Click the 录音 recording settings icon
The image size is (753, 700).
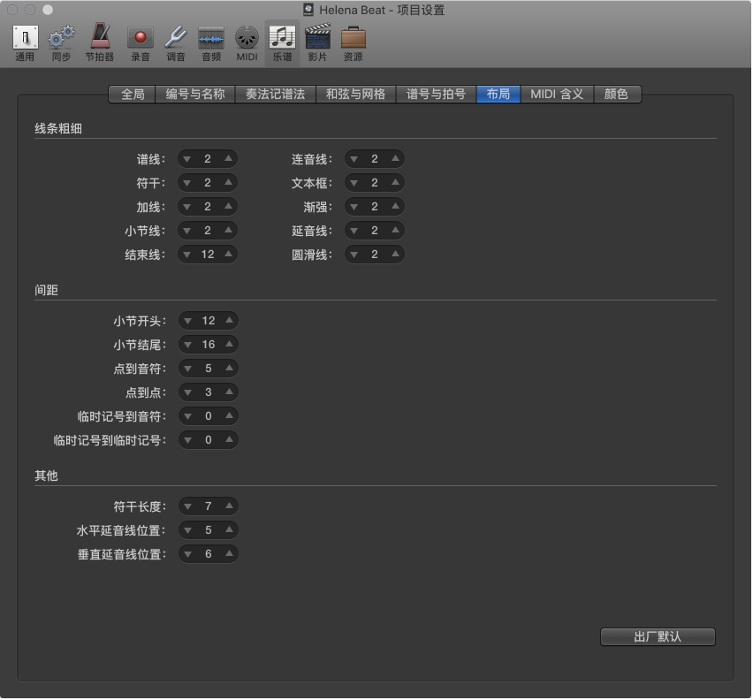coord(140,42)
